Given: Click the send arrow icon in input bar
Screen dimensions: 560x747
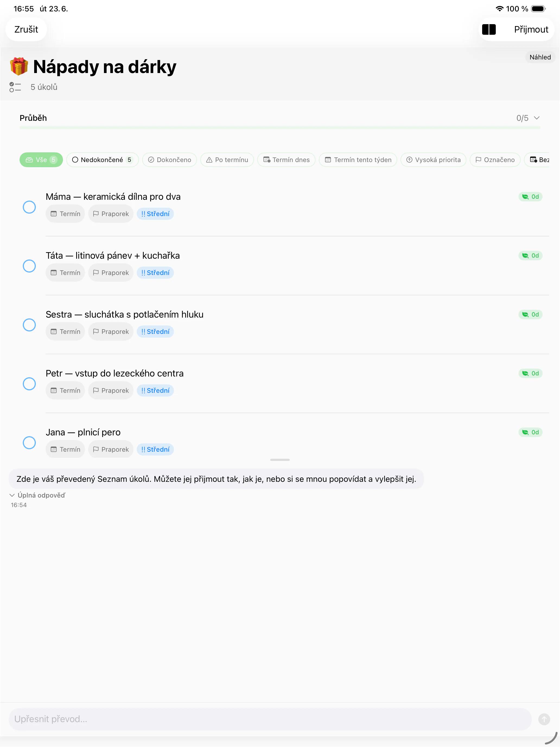Looking at the screenshot, I should pos(544,719).
